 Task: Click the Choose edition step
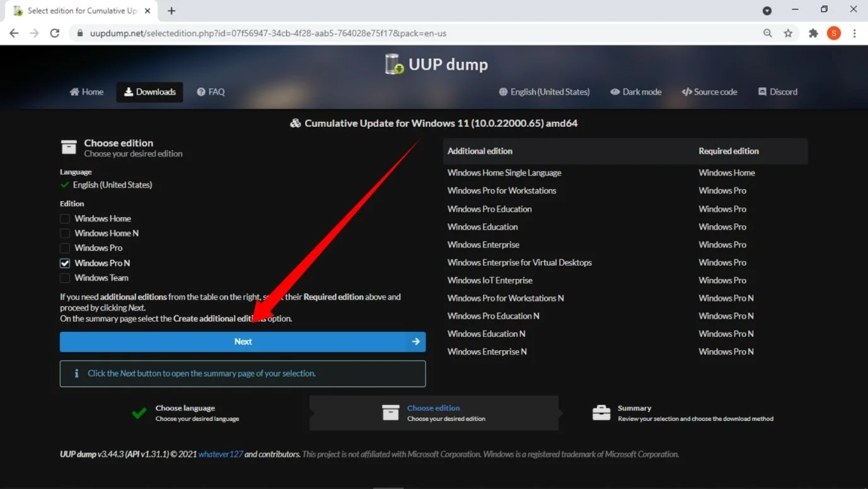click(434, 413)
